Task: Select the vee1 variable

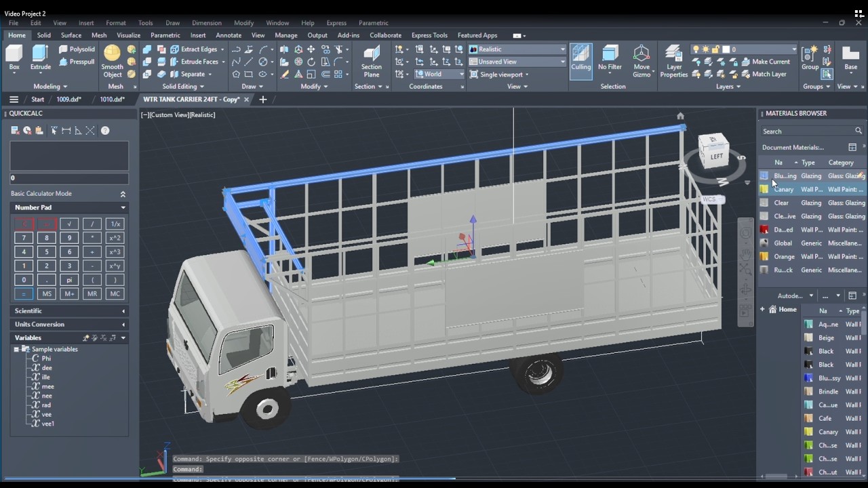Action: pyautogui.click(x=48, y=424)
